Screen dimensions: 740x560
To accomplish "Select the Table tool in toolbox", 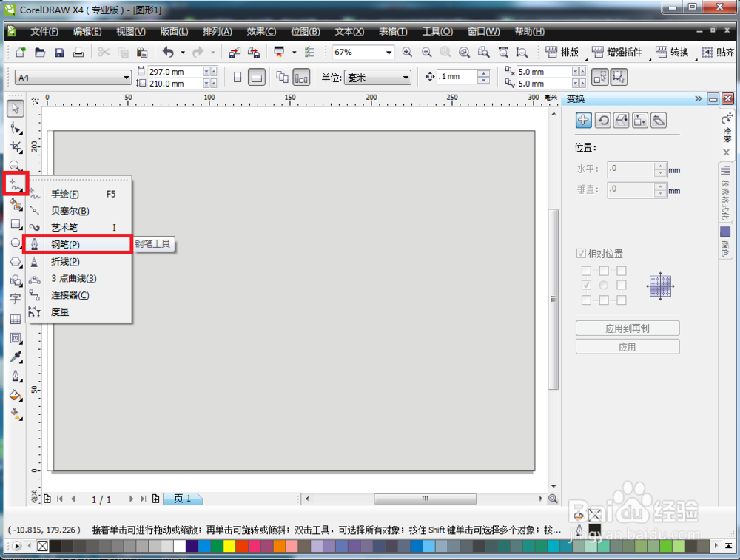I will click(16, 319).
